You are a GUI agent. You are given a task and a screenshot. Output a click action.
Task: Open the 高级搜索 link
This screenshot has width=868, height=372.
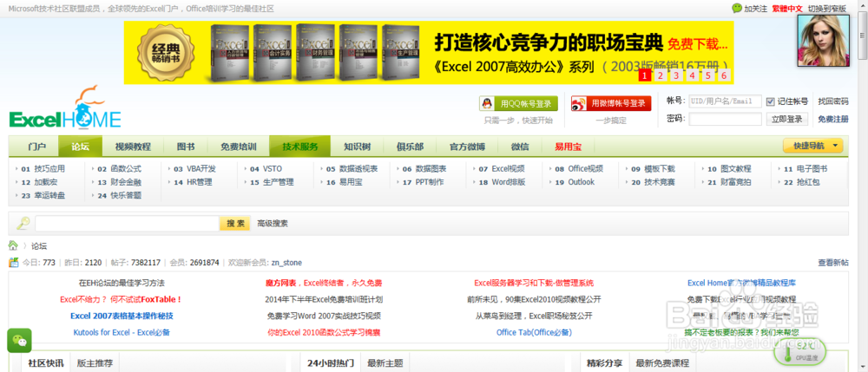[273, 224]
